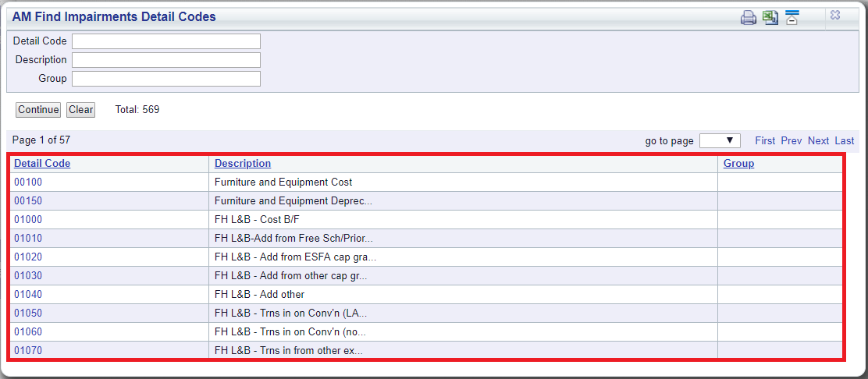Select detail code 01040

click(x=27, y=294)
